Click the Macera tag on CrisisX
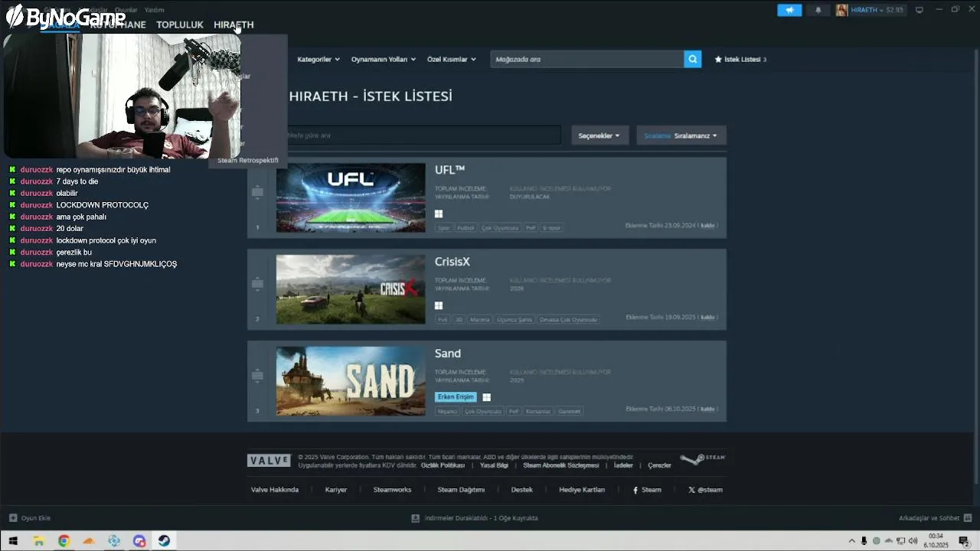Viewport: 980px width, 551px height. (x=480, y=320)
